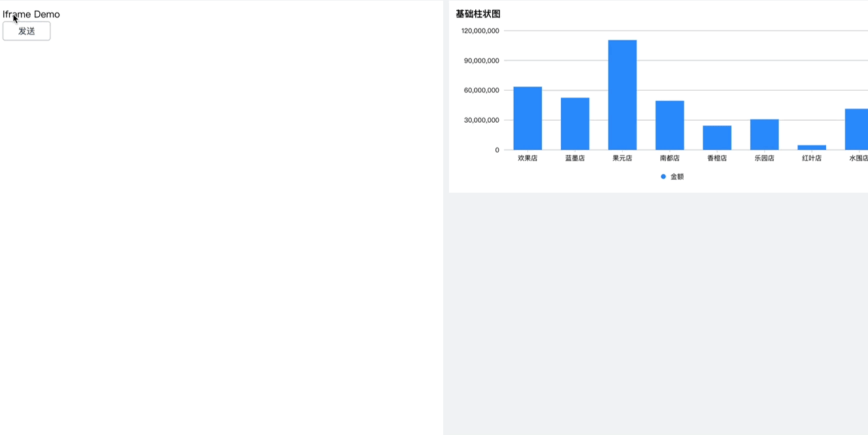
Task: Select the 乐园店 bar
Action: [x=764, y=134]
